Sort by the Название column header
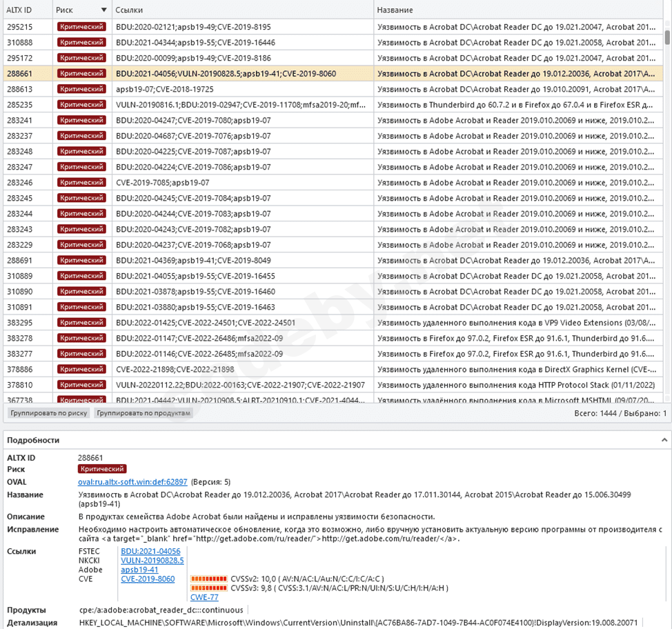 coord(517,10)
